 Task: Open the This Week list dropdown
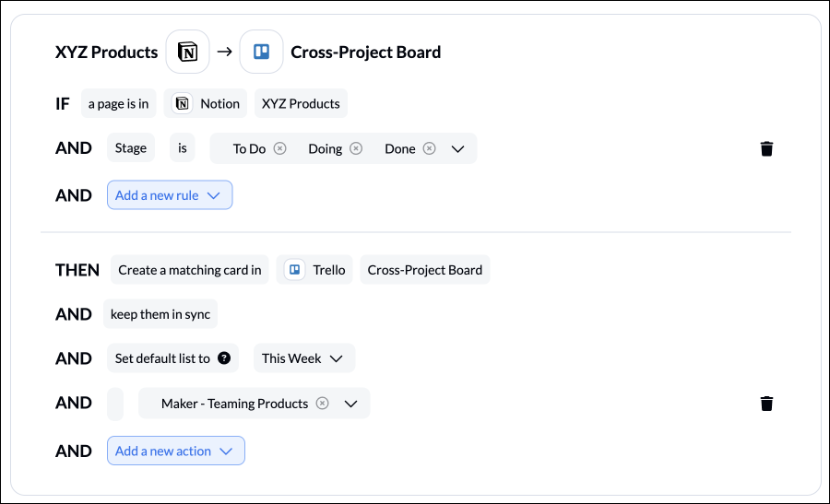303,358
